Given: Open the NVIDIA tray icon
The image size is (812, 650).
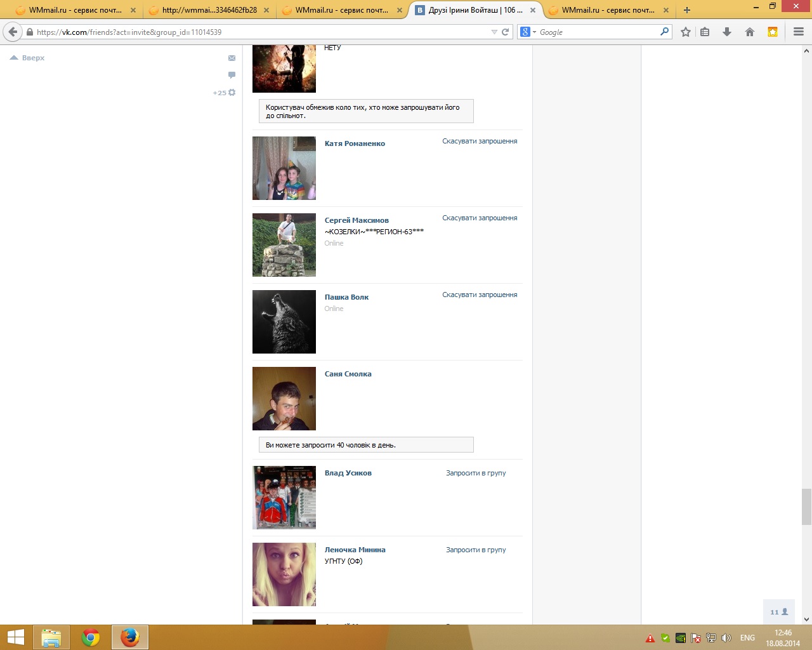Looking at the screenshot, I should point(680,638).
